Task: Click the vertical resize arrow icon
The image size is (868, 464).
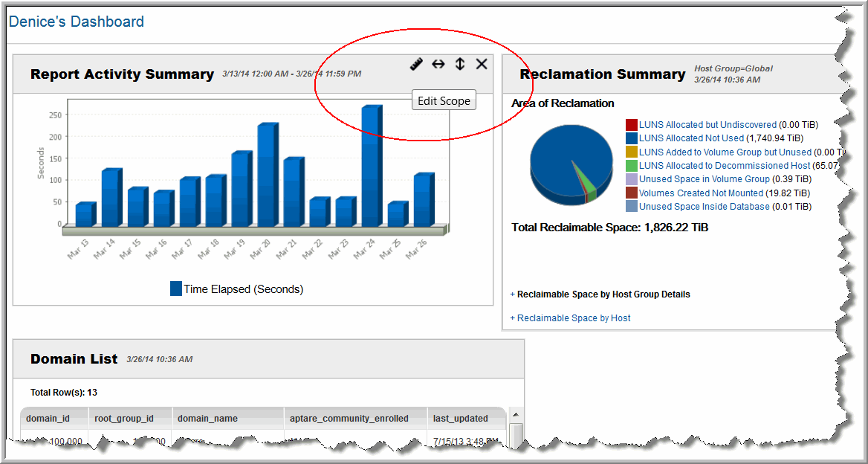Action: click(x=460, y=65)
